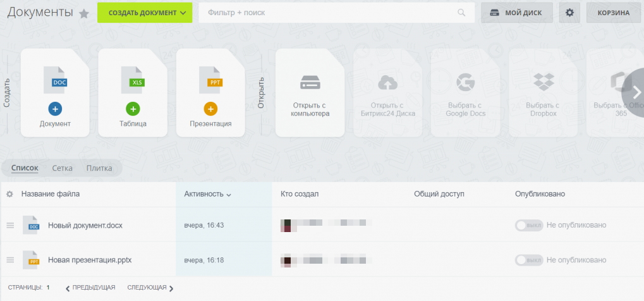This screenshot has width=644, height=301.
Task: Switch to the Список view tab
Action: [25, 168]
